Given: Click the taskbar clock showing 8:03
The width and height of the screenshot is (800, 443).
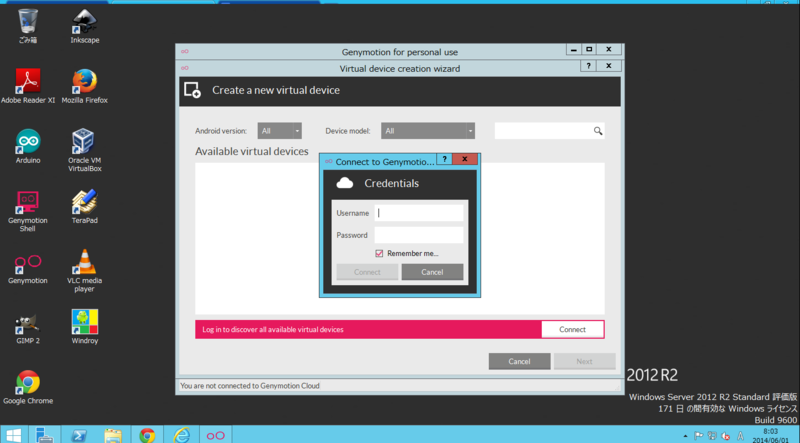Looking at the screenshot, I should [770, 435].
